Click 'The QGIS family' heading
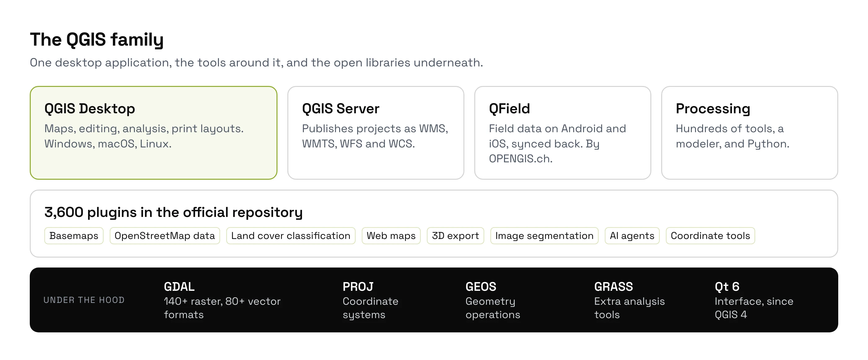This screenshot has width=868, height=360. [97, 40]
